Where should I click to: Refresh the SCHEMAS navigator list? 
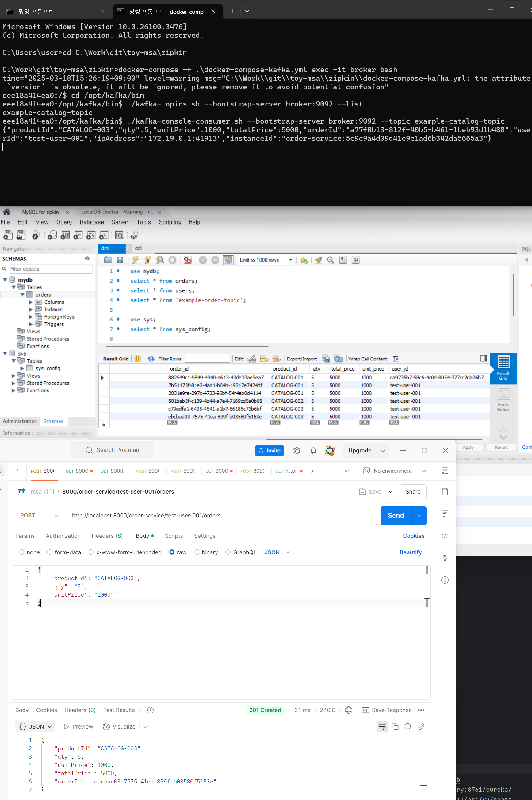point(87,259)
